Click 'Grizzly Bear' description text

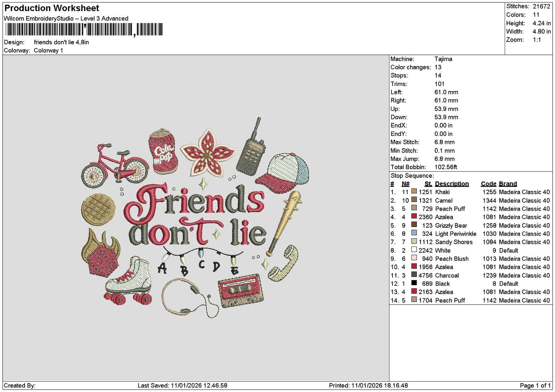[451, 225]
